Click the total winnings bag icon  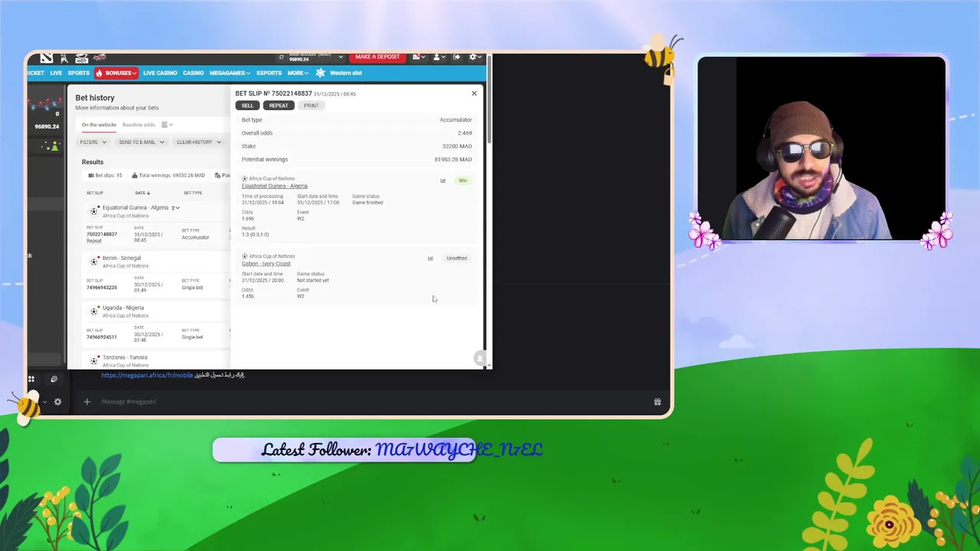pyautogui.click(x=135, y=175)
